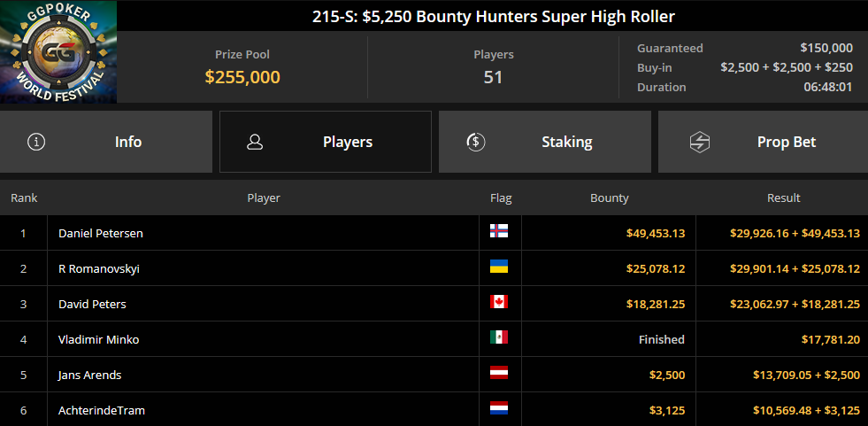Click the Info circle icon
The image size is (868, 426).
tap(36, 142)
